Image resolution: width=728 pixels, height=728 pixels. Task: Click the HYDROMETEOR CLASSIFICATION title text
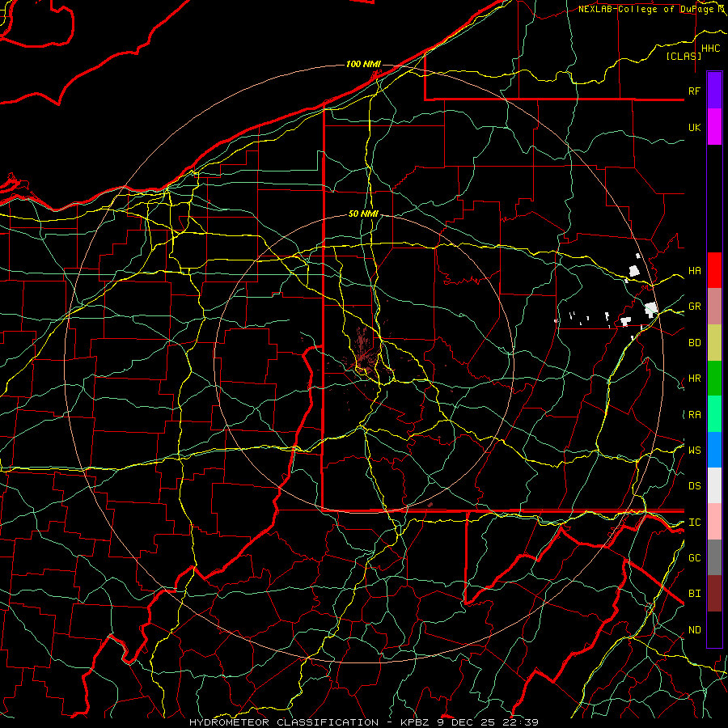[x=284, y=722]
